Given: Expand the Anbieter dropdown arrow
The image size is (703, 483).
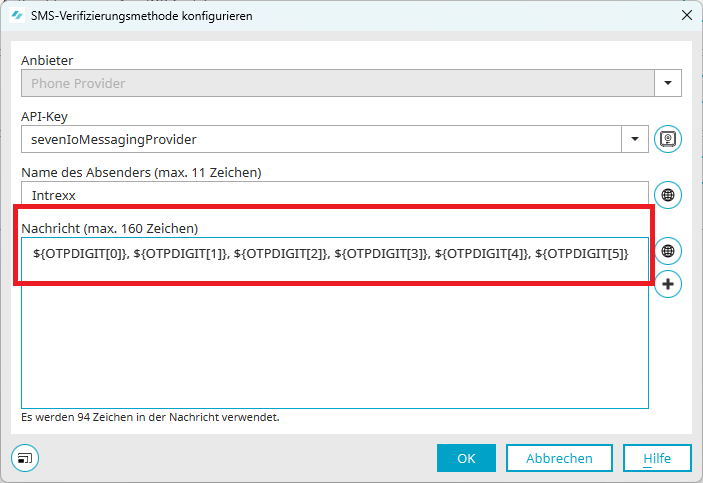Looking at the screenshot, I should 668,83.
